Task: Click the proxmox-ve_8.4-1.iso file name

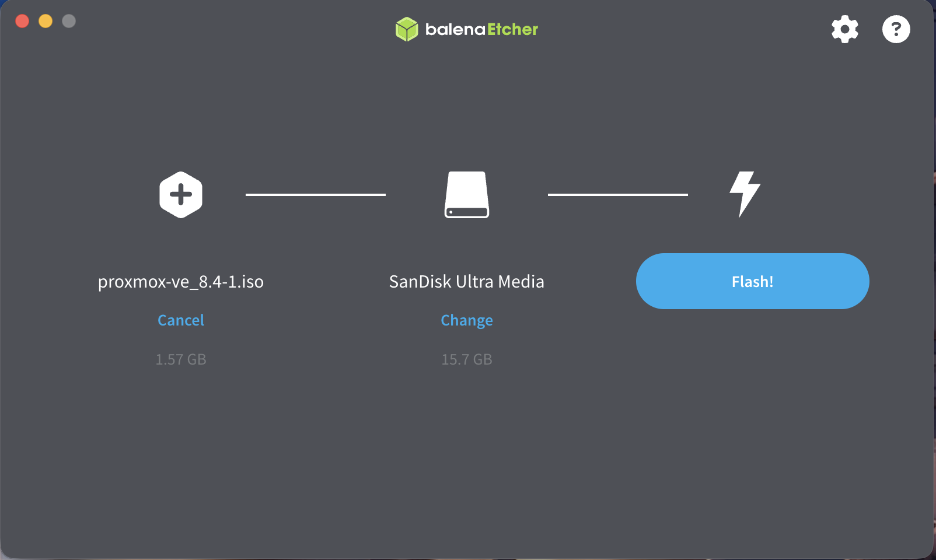Action: tap(181, 282)
